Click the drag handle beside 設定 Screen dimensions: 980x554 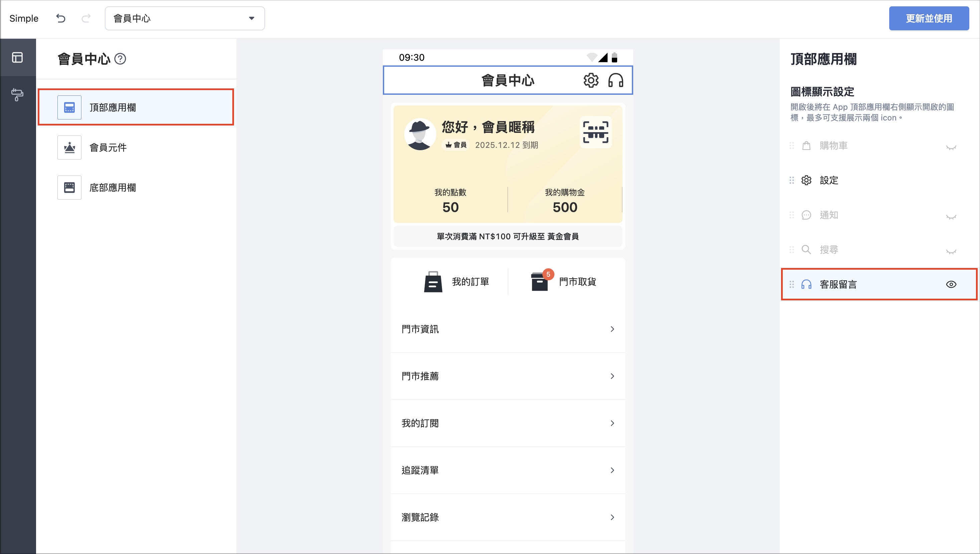pyautogui.click(x=792, y=180)
